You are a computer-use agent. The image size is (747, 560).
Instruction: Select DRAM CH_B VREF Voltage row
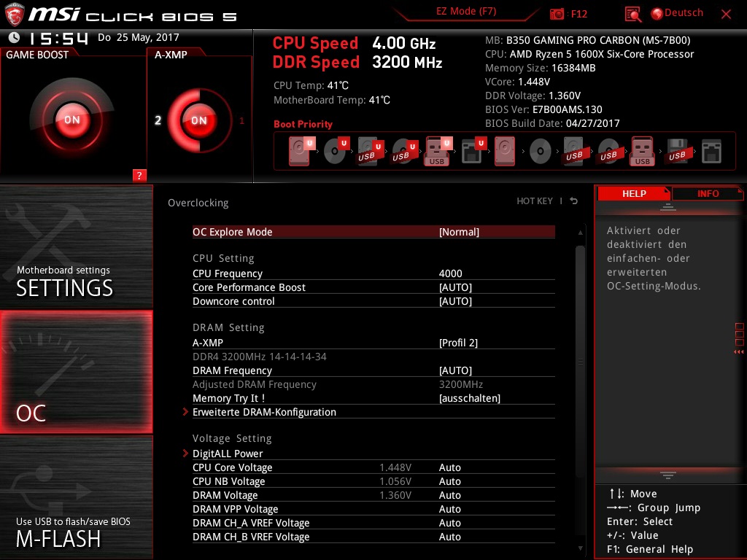coord(373,536)
